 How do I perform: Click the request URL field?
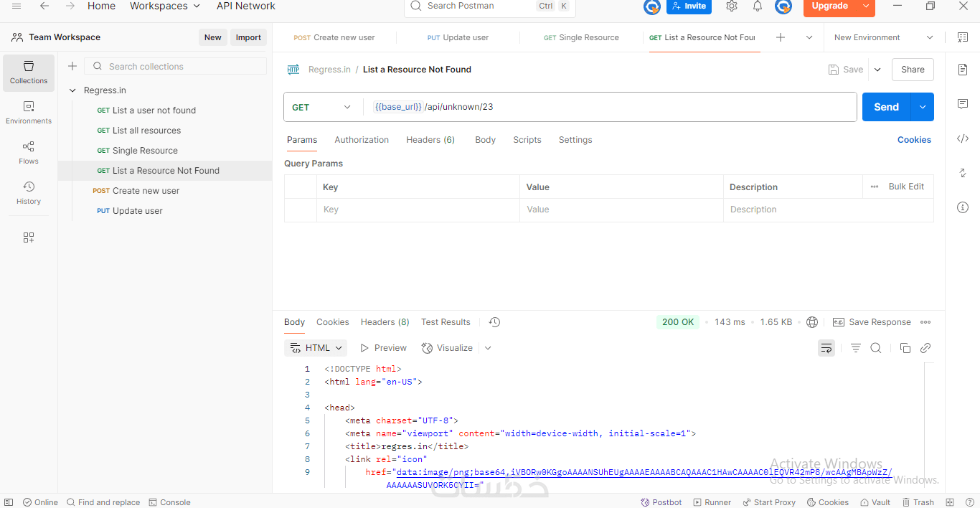click(x=610, y=107)
